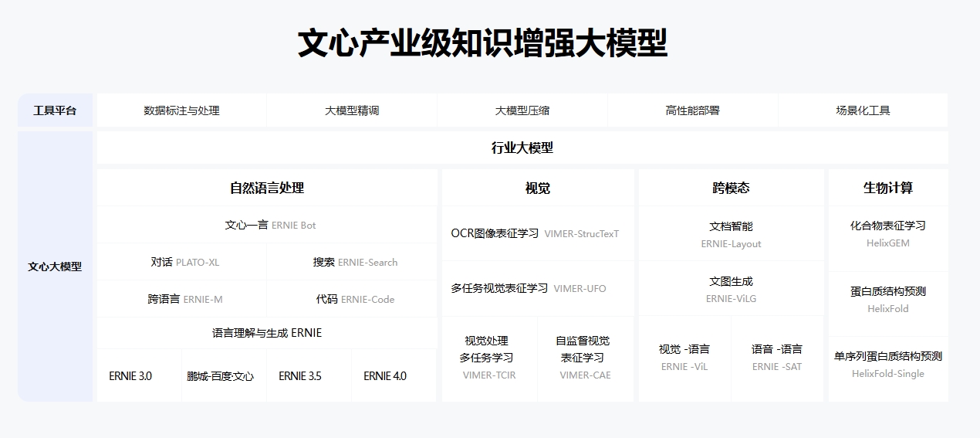Select the 跨模态 column header
The width and height of the screenshot is (980, 438).
[731, 188]
